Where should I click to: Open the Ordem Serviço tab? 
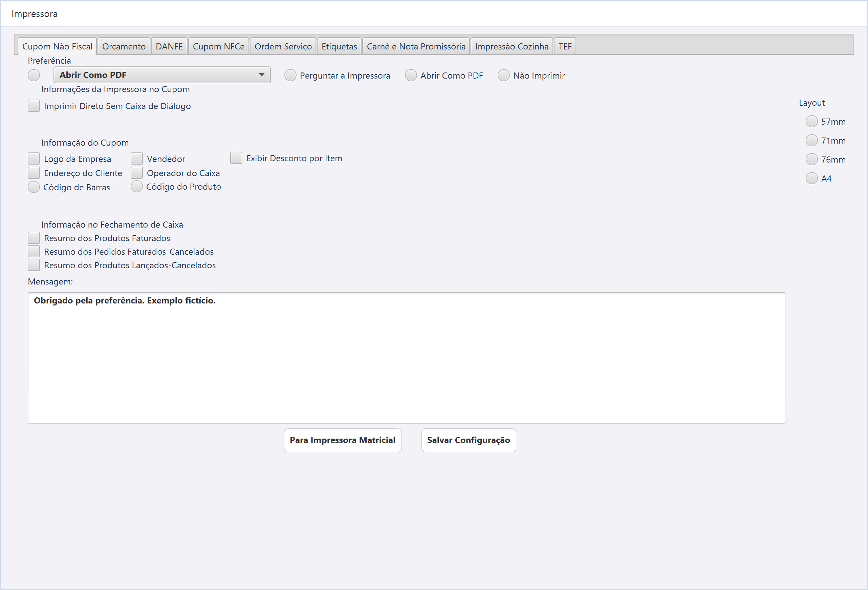click(283, 46)
